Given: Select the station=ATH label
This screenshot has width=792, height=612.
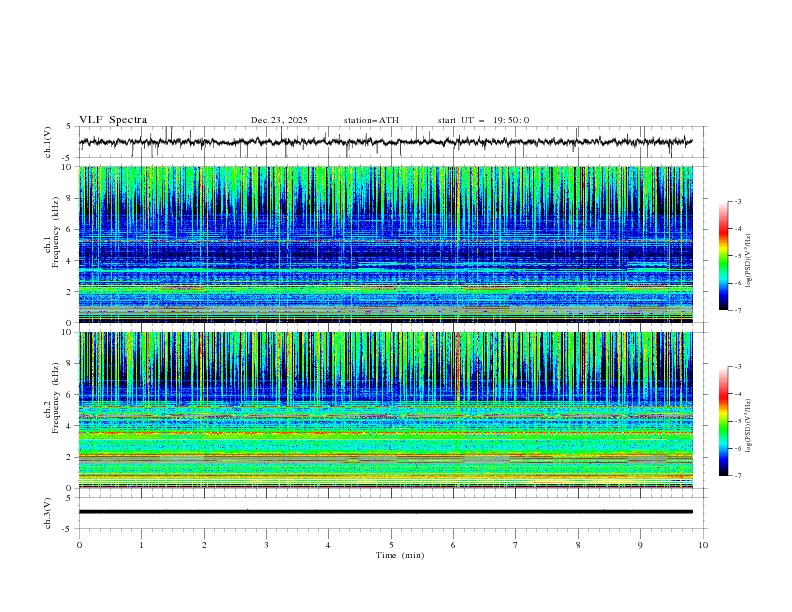Looking at the screenshot, I should (371, 120).
